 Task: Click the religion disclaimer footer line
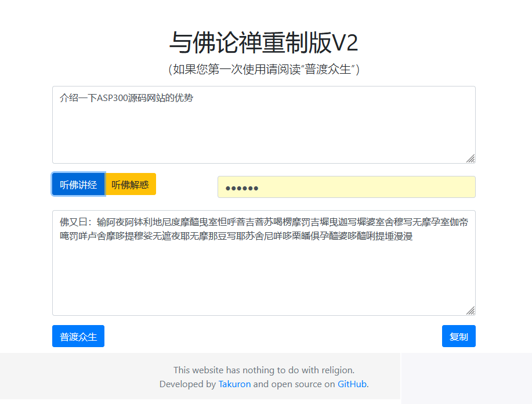pyautogui.click(x=264, y=370)
